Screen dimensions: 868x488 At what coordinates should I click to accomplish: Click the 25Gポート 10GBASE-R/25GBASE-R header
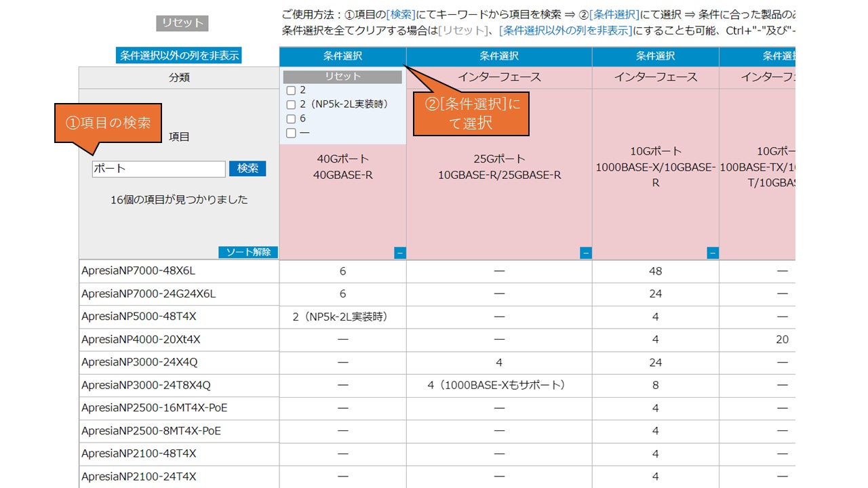tap(499, 167)
